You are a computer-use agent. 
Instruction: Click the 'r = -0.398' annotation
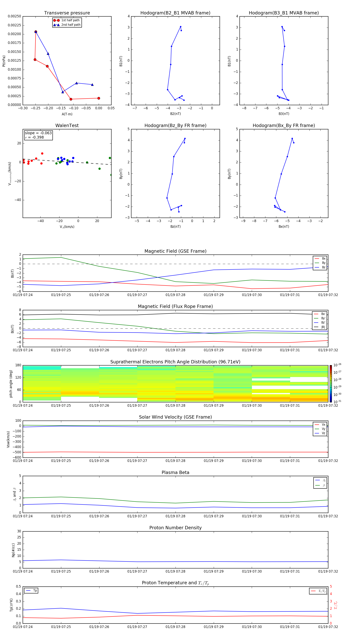point(35,137)
